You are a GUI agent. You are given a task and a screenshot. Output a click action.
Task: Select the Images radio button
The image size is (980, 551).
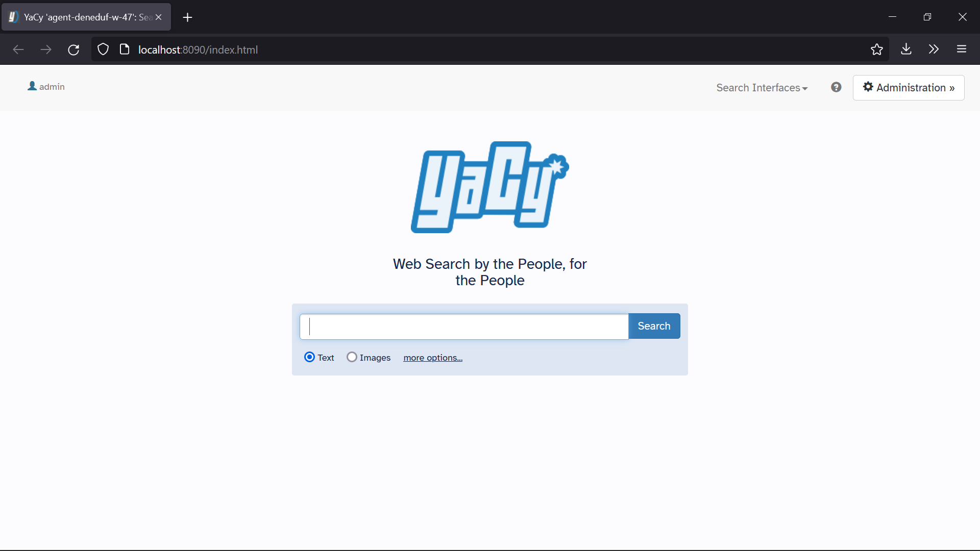[x=352, y=357]
